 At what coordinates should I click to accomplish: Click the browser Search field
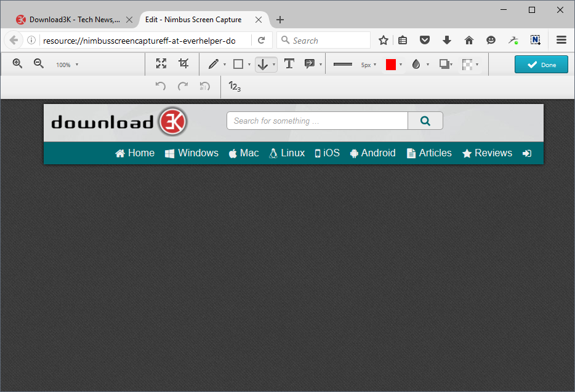pos(323,41)
